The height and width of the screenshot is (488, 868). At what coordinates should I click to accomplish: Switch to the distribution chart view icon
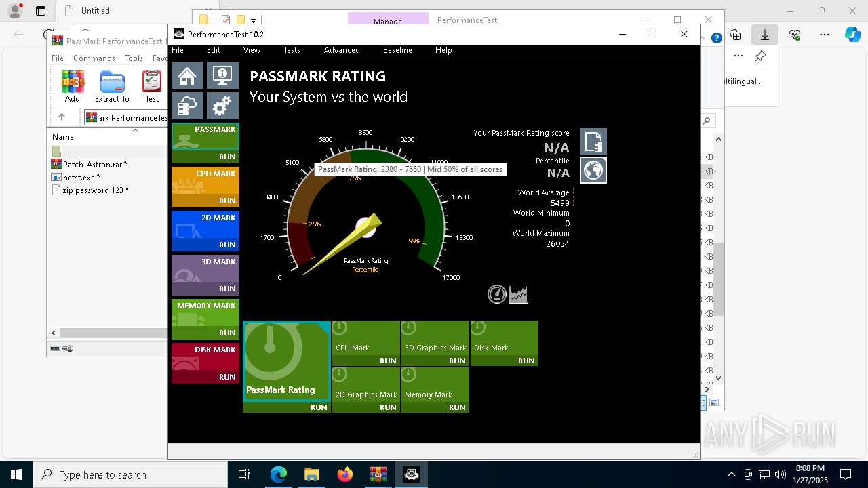[x=519, y=294]
